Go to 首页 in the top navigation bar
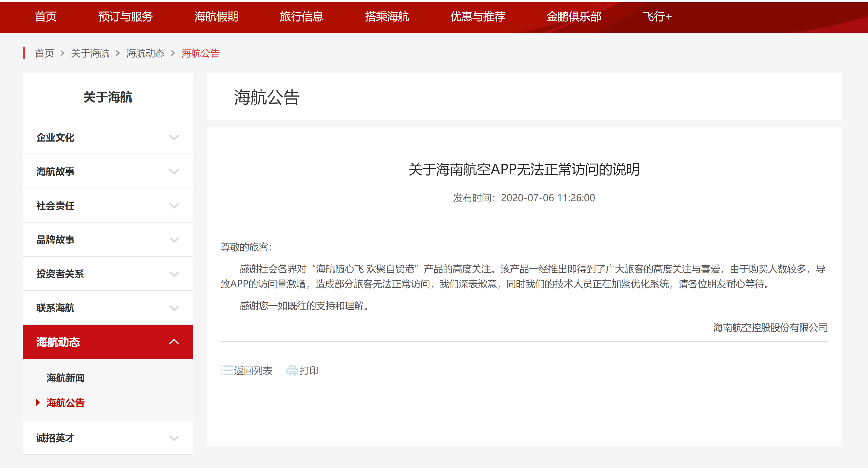Screen dimensions: 868x468 [46, 16]
